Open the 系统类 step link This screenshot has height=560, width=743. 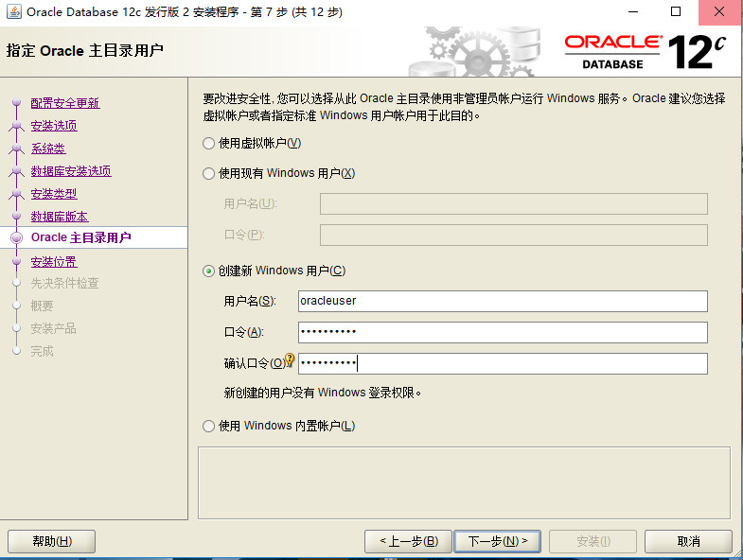pyautogui.click(x=48, y=149)
